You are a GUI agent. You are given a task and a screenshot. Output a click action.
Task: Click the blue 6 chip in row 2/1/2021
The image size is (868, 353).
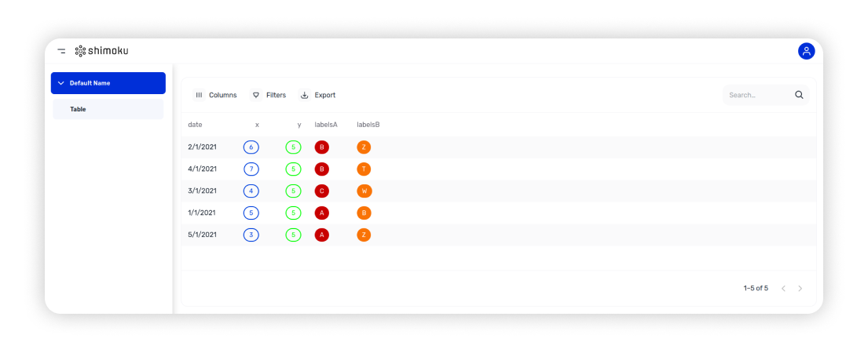(x=251, y=147)
